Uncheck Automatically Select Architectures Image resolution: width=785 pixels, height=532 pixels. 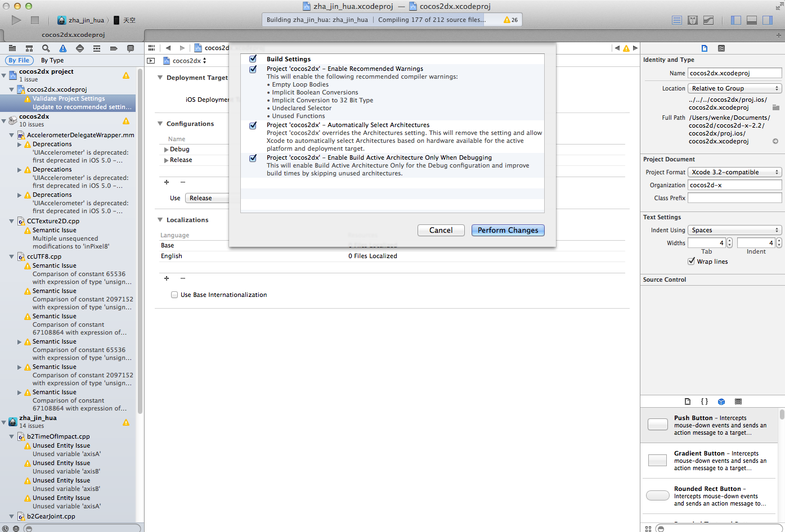pos(253,125)
